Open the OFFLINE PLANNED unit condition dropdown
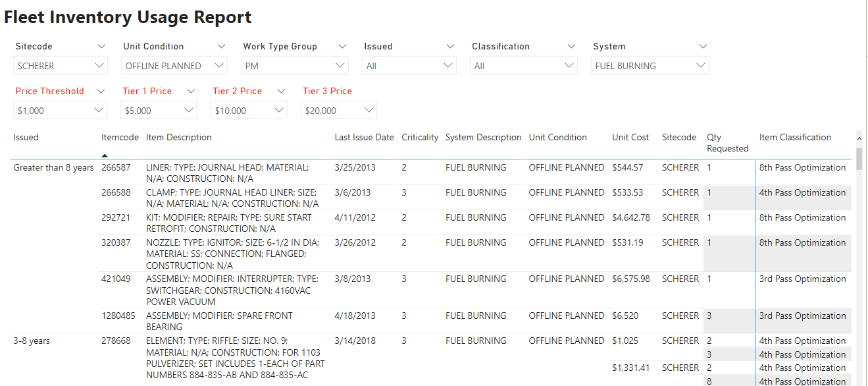The image size is (868, 386). [174, 65]
